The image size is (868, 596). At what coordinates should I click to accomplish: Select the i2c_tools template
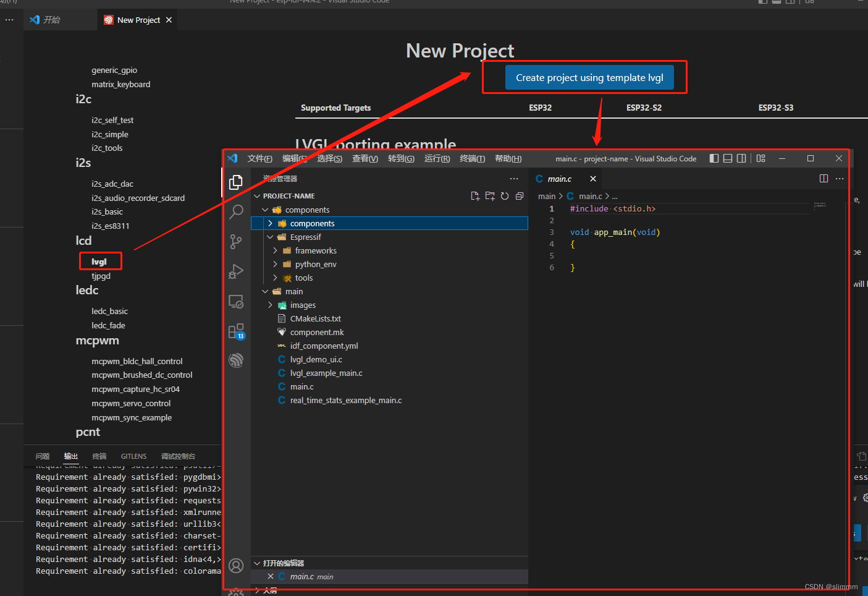click(107, 148)
